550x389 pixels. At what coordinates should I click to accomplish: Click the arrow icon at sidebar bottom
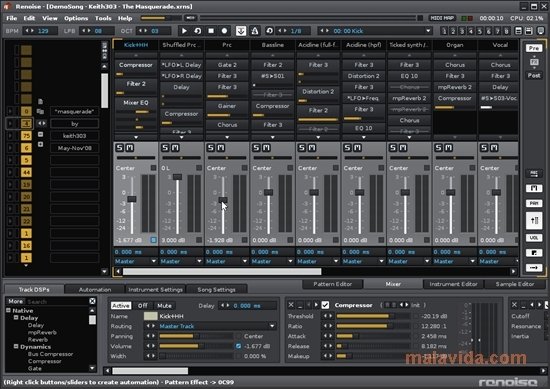coord(534,268)
